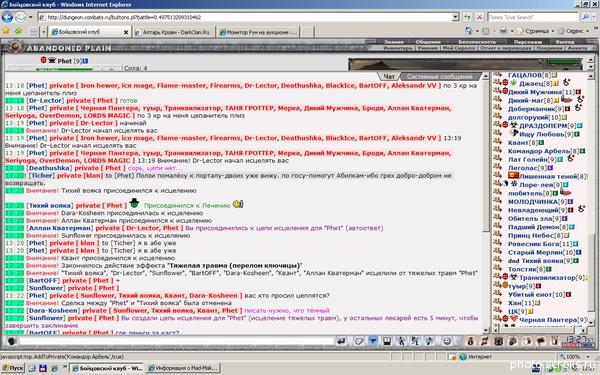This screenshot has height=375, width=600.
Task: Click Phet's green health bar
Action: coord(64,69)
